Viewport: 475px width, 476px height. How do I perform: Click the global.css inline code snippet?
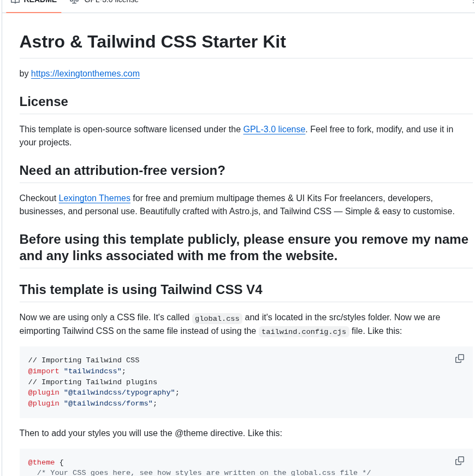217,318
